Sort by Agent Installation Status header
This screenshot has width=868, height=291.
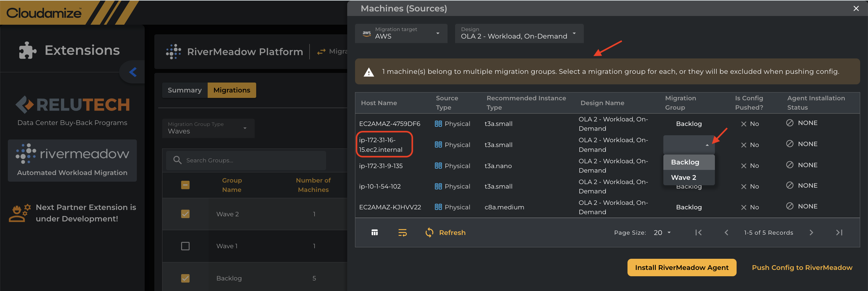pos(816,103)
